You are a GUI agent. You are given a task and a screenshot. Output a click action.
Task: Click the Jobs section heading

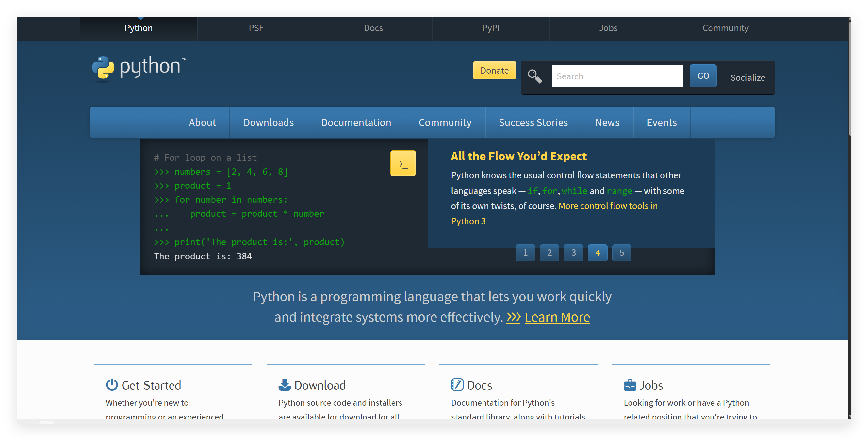tap(651, 385)
